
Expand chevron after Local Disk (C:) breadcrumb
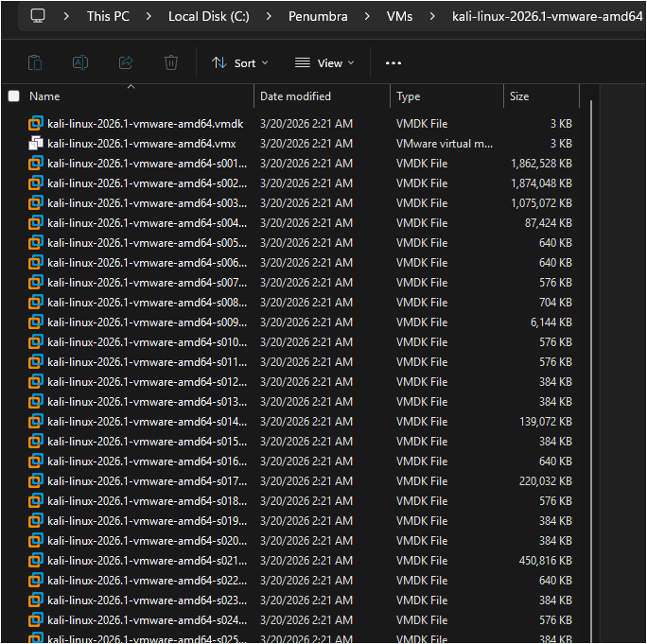tap(269, 16)
